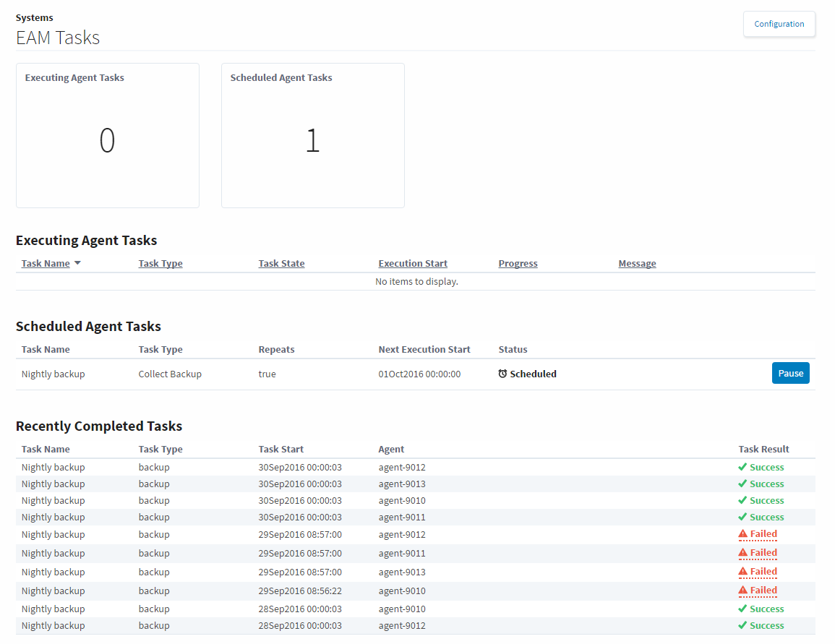This screenshot has height=644, width=835.
Task: Click the sort arrow beside Task Name
Action: pos(77,264)
